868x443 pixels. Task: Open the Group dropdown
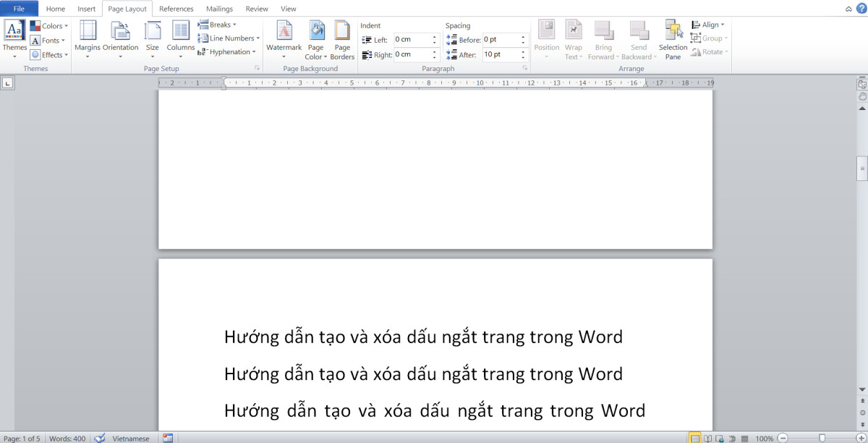pyautogui.click(x=710, y=38)
